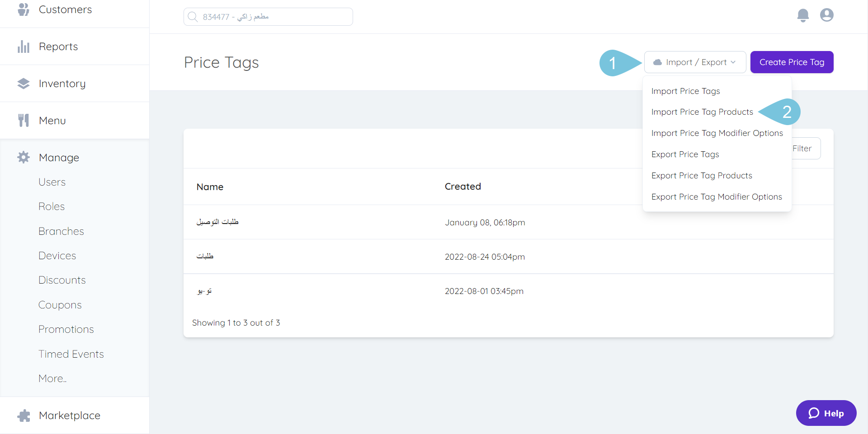The width and height of the screenshot is (868, 434).
Task: Open the Import / Export dropdown chevron
Action: (733, 62)
